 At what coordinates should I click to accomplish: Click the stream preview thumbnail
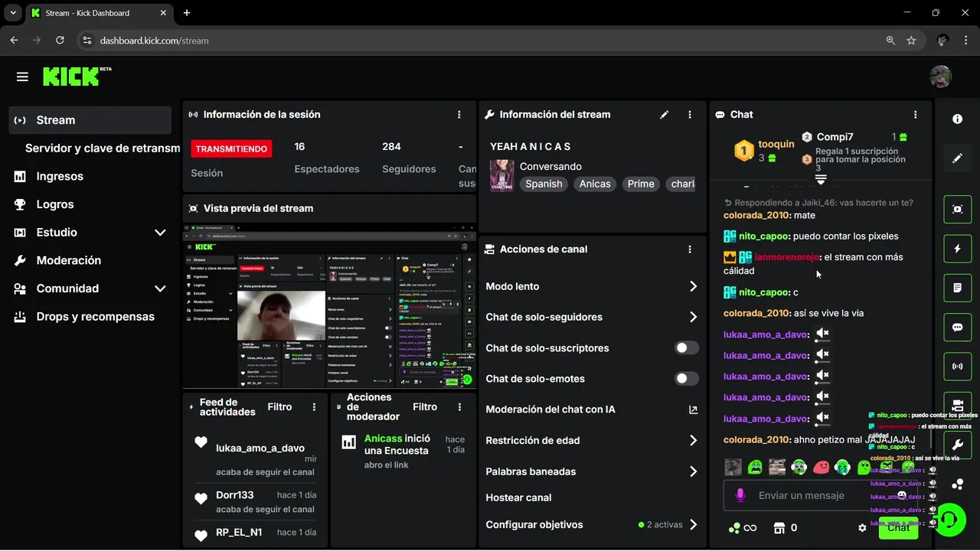pos(329,306)
